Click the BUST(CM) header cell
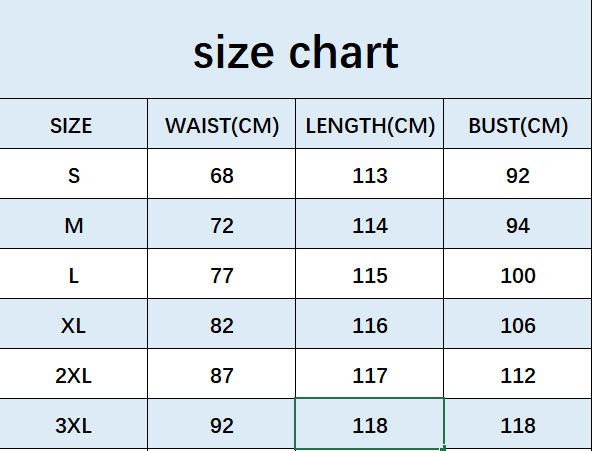Viewport: 592px width, 451px height. pos(518,124)
